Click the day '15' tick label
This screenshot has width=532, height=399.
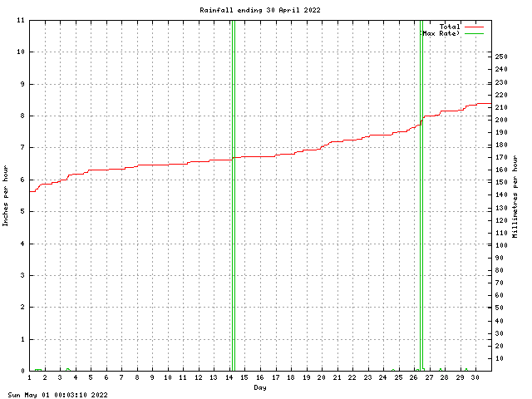click(x=244, y=377)
